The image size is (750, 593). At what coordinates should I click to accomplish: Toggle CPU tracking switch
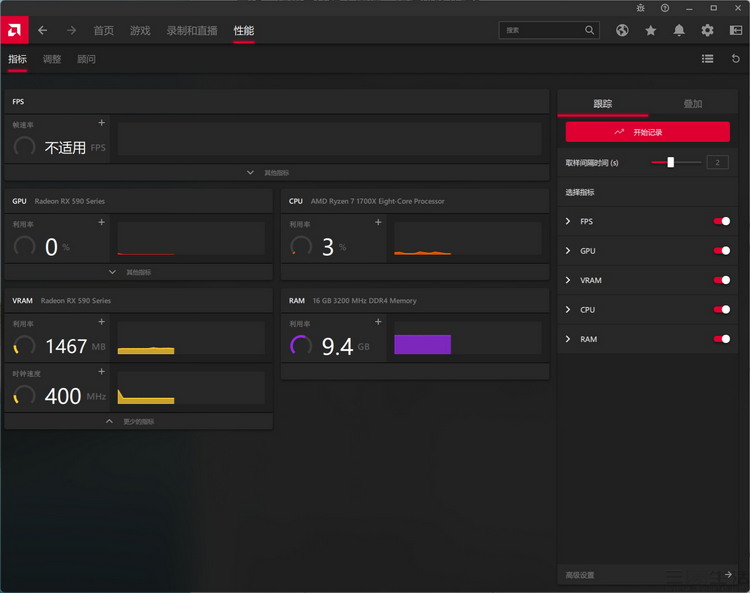[x=722, y=310]
